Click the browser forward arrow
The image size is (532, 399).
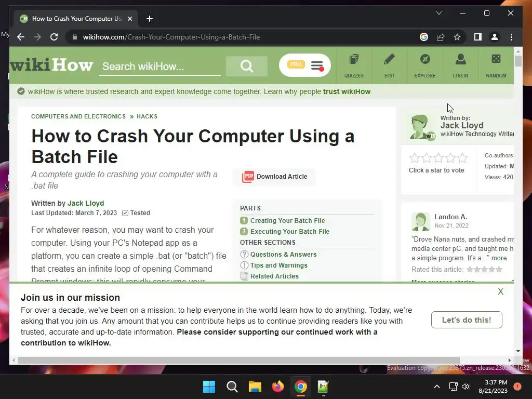[37, 37]
